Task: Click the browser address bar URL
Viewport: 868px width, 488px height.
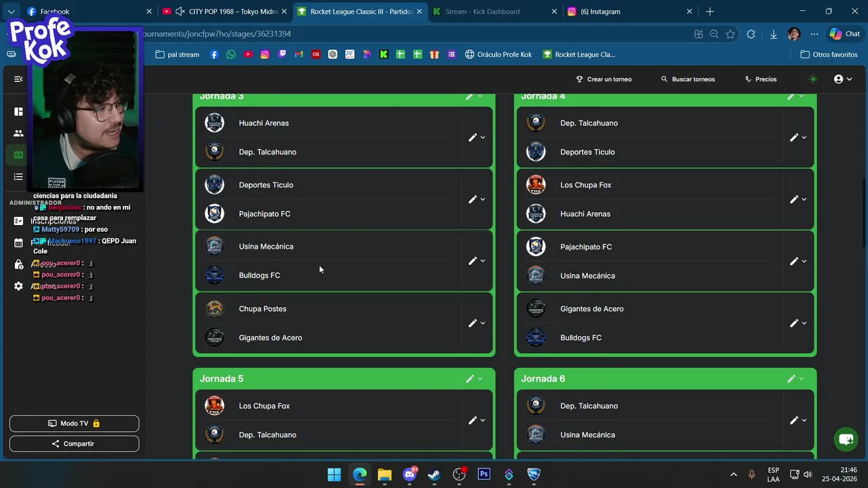Action: point(217,34)
